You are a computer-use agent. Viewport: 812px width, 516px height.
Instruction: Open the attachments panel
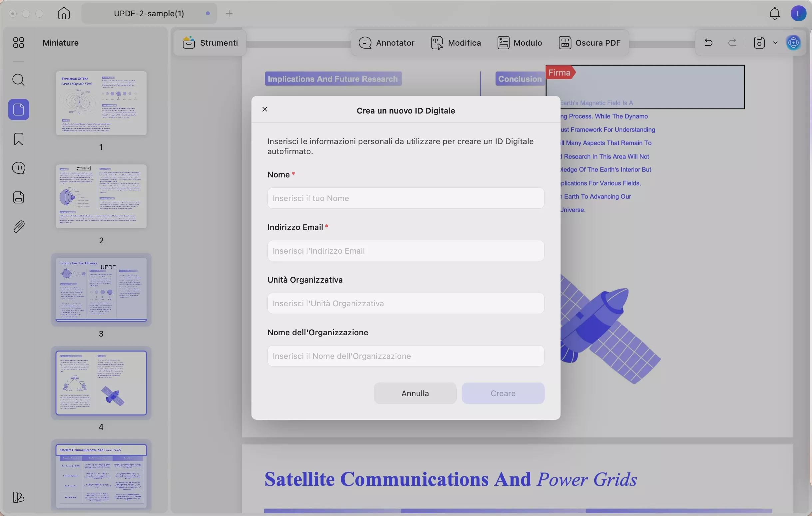point(19,226)
